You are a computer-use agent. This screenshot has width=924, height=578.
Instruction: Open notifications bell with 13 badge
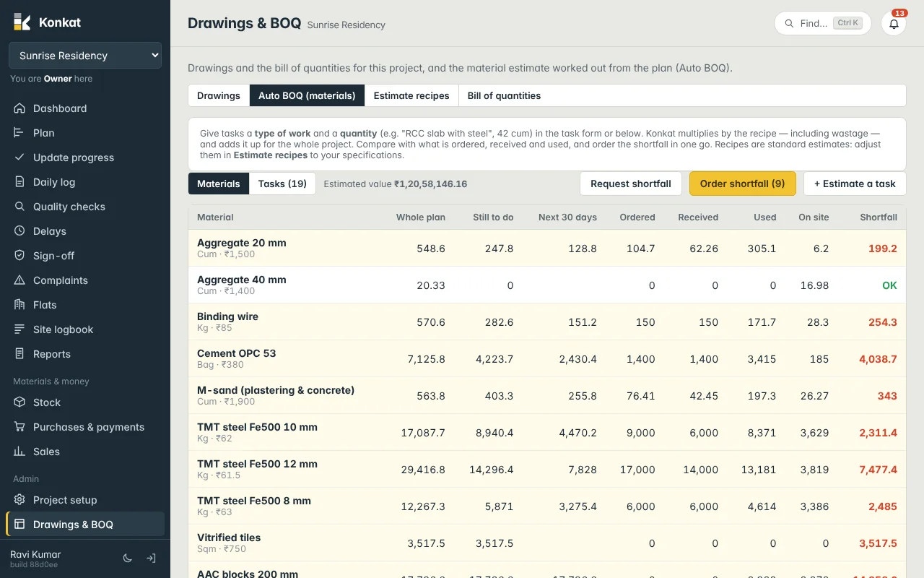click(894, 23)
